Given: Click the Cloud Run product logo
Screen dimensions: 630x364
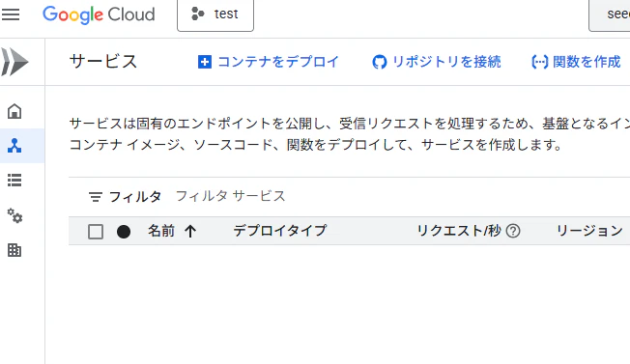Looking at the screenshot, I should [x=14, y=62].
